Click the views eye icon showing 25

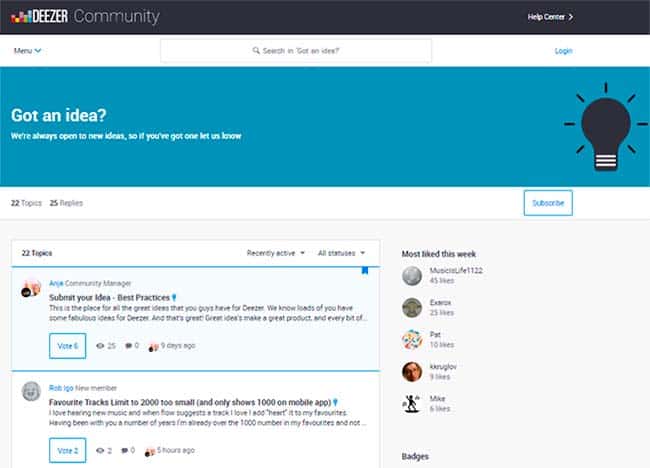(100, 346)
